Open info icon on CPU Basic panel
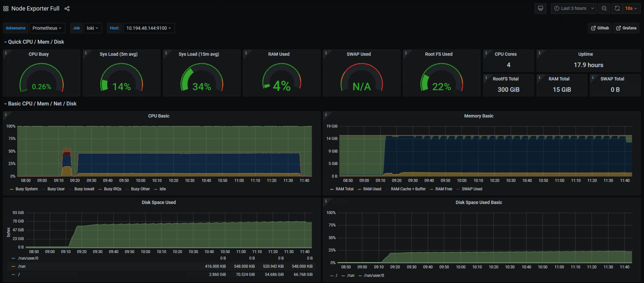 pos(6,114)
